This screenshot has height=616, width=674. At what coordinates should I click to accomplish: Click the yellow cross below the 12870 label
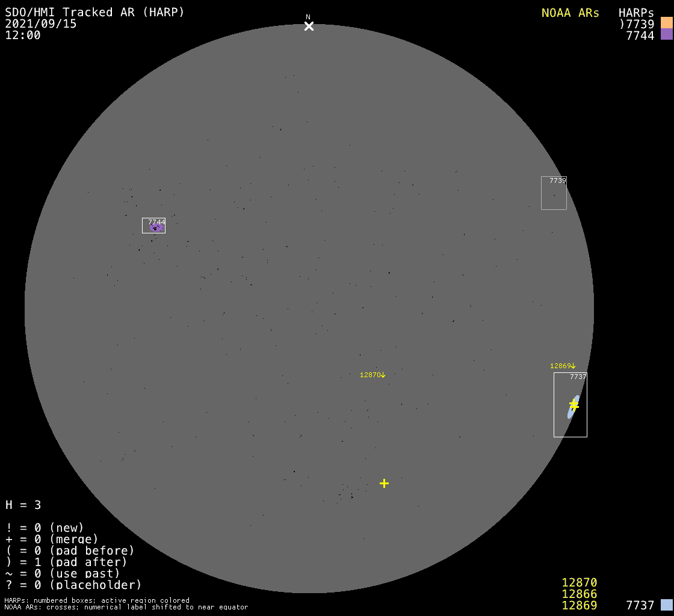[x=384, y=483]
